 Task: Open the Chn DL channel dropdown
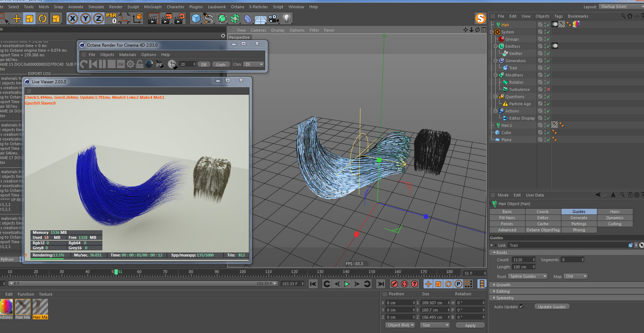pos(254,64)
